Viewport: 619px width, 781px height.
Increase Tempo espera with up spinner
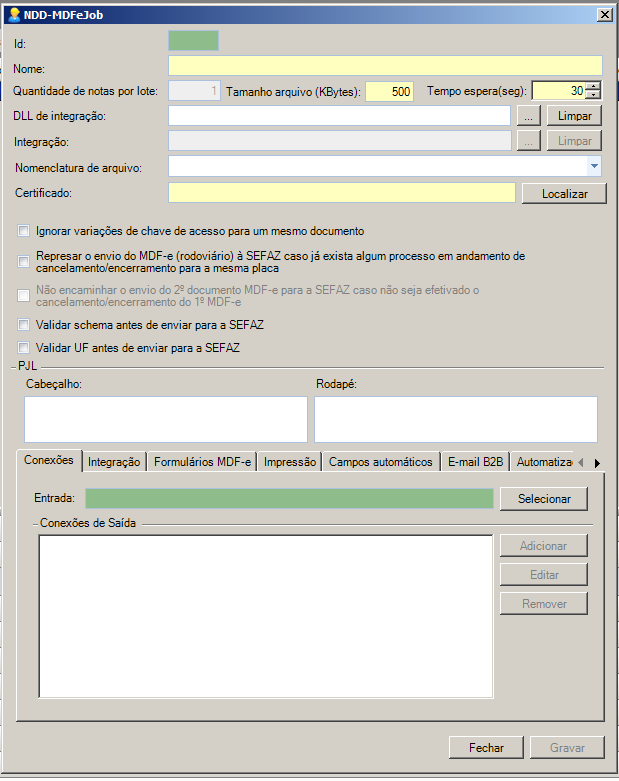(593, 86)
